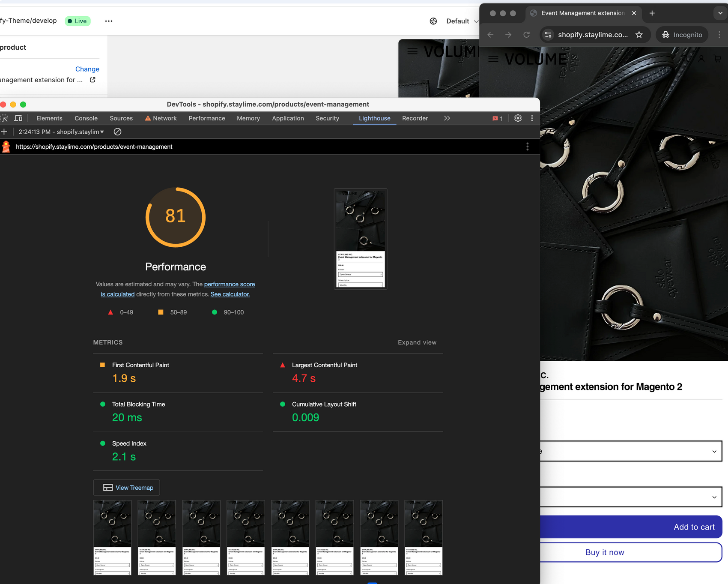
Task: Open the Performance panel tab
Action: click(207, 118)
